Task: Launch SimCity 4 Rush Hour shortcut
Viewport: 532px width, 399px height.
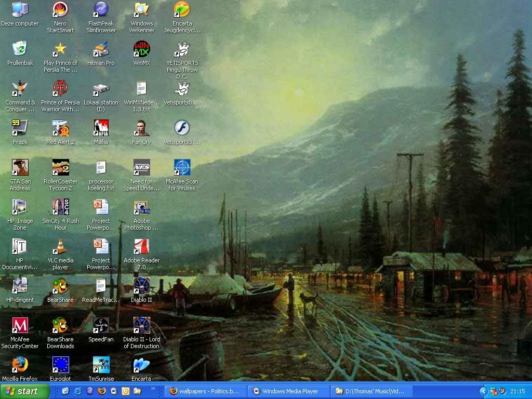Action: [x=60, y=207]
